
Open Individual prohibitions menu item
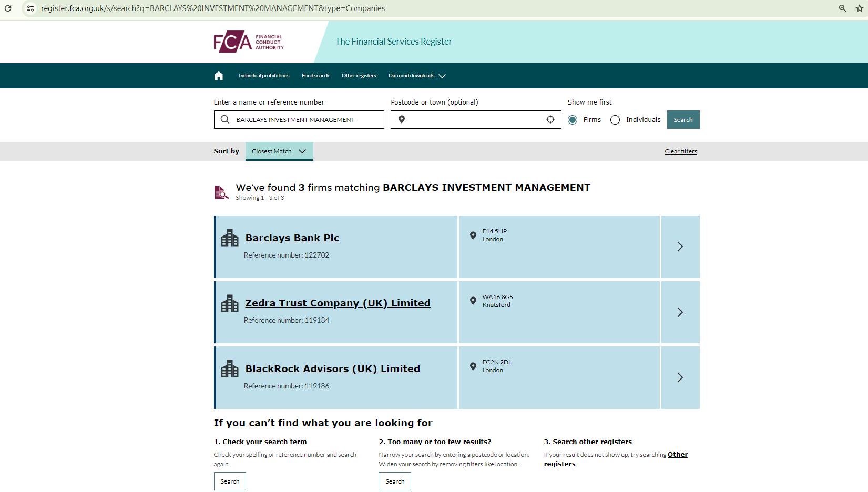click(264, 76)
